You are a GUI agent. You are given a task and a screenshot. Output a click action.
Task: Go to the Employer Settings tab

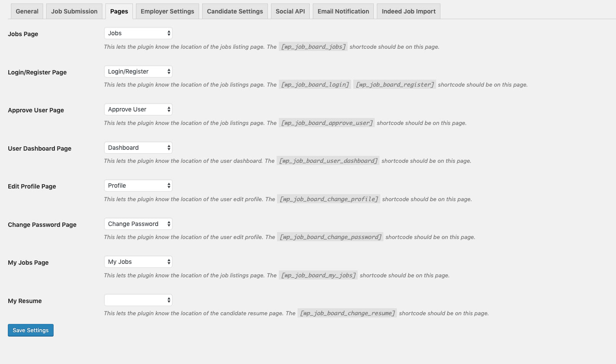click(167, 11)
